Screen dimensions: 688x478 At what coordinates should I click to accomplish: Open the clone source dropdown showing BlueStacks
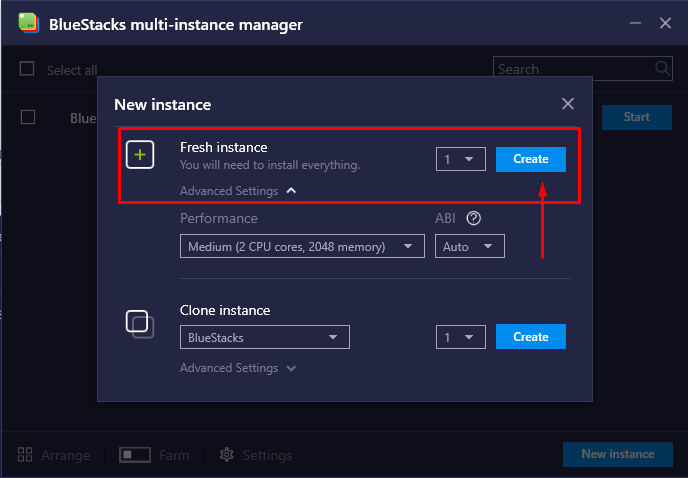tap(265, 337)
